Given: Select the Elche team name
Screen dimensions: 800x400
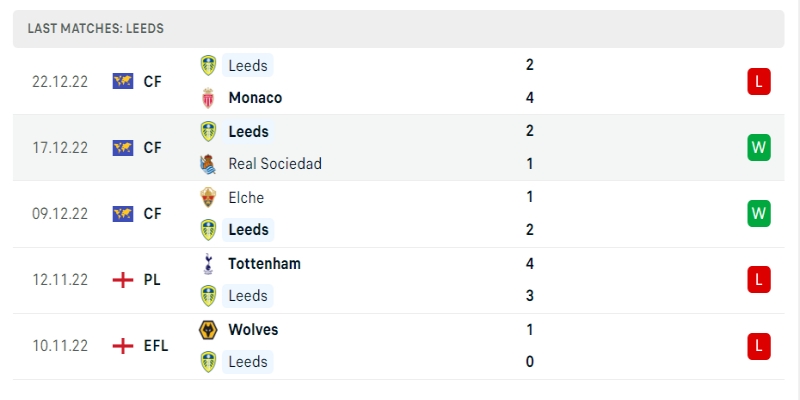Looking at the screenshot, I should click(246, 197).
